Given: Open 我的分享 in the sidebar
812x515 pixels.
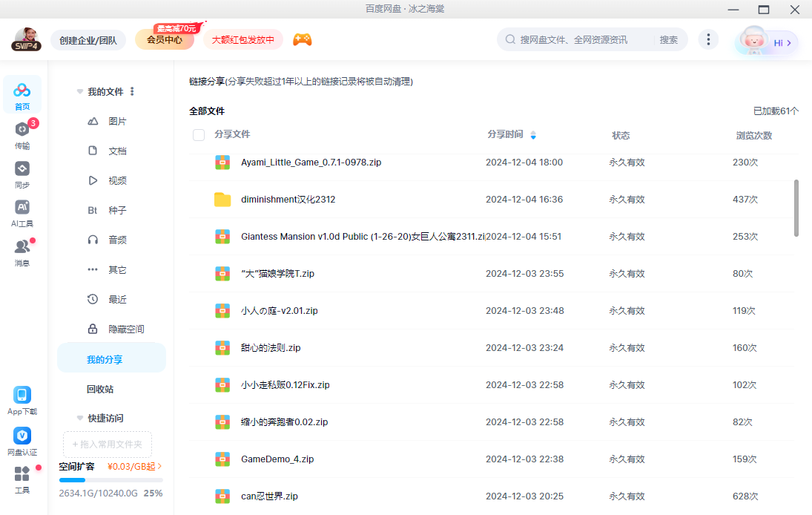Looking at the screenshot, I should click(x=111, y=358).
